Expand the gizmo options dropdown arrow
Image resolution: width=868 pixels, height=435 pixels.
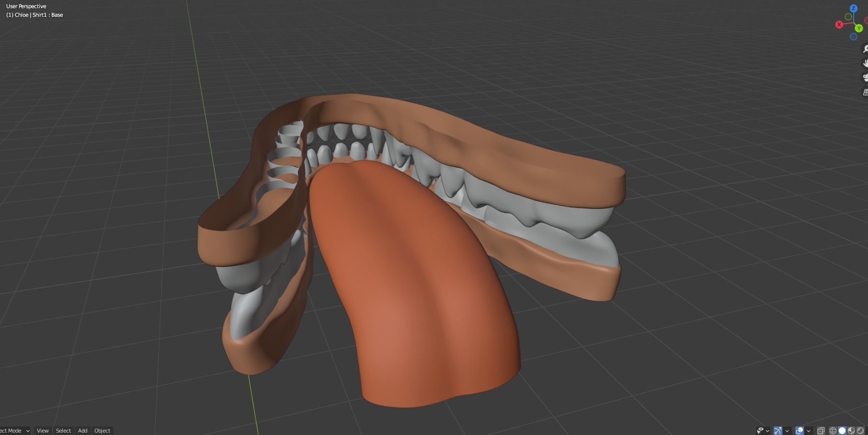pyautogui.click(x=787, y=431)
